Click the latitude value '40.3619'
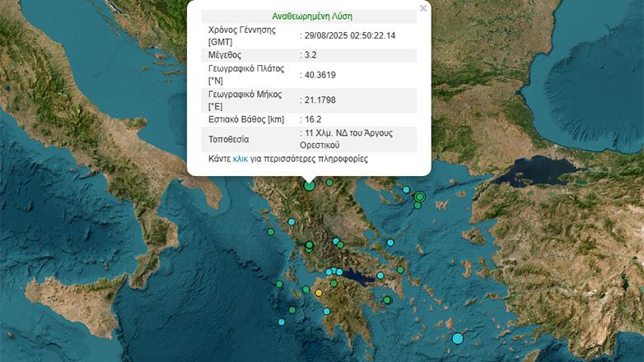The width and height of the screenshot is (644, 362). point(320,75)
